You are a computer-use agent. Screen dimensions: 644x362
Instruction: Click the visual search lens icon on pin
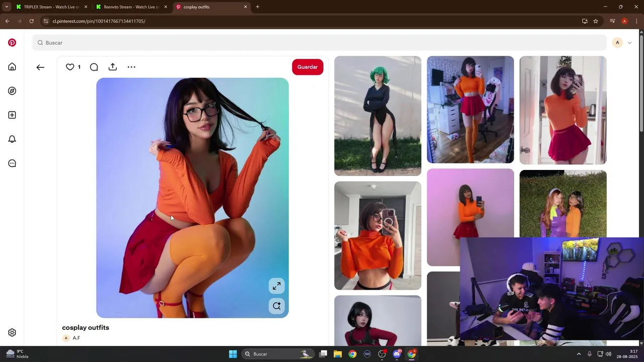277,306
